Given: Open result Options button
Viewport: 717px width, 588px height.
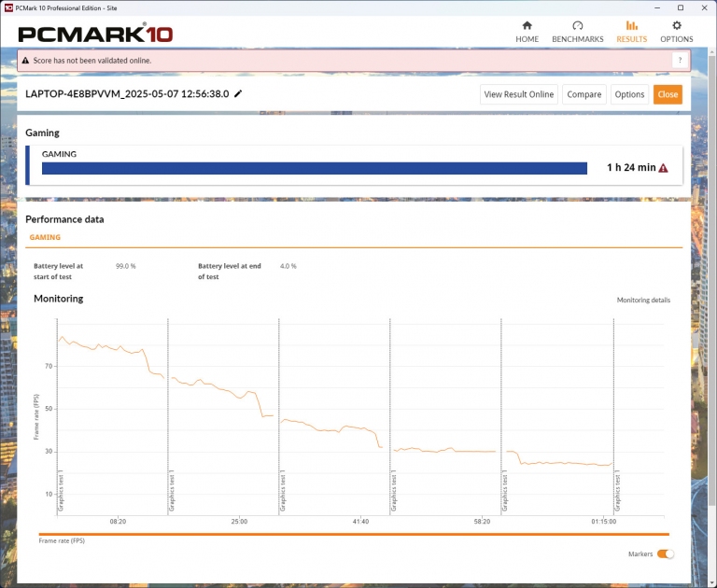Looking at the screenshot, I should click(629, 94).
